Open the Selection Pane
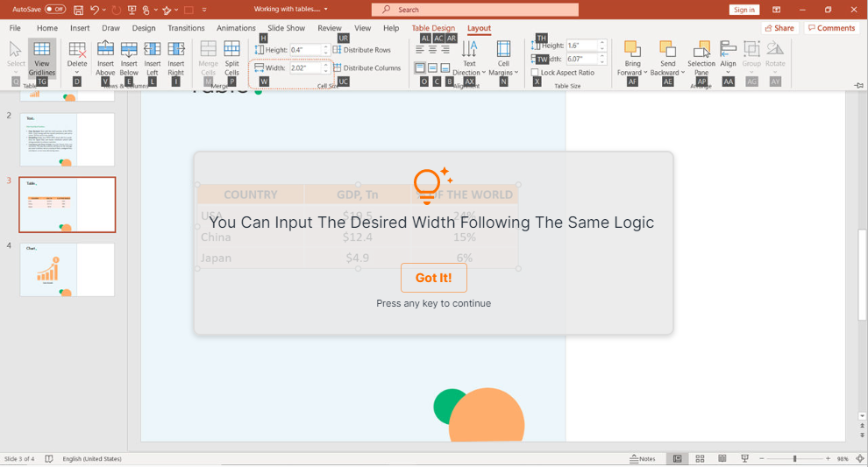The height and width of the screenshot is (467, 868). pyautogui.click(x=701, y=58)
